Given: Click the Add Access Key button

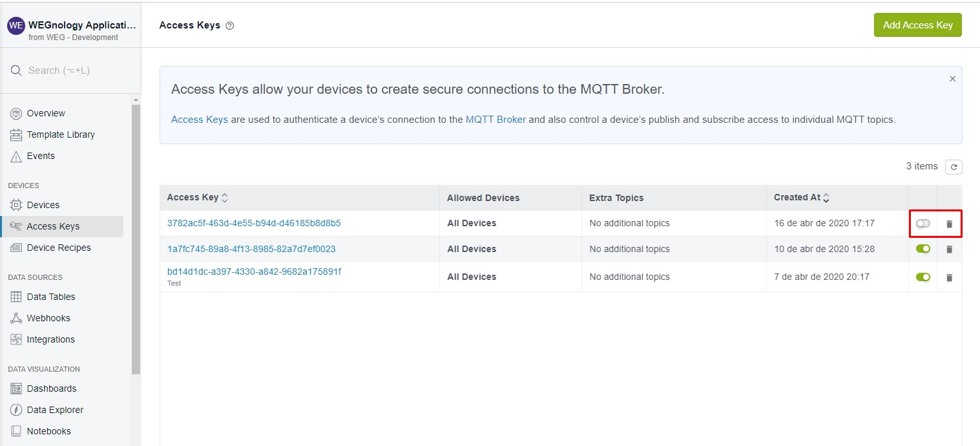Looking at the screenshot, I should point(917,25).
